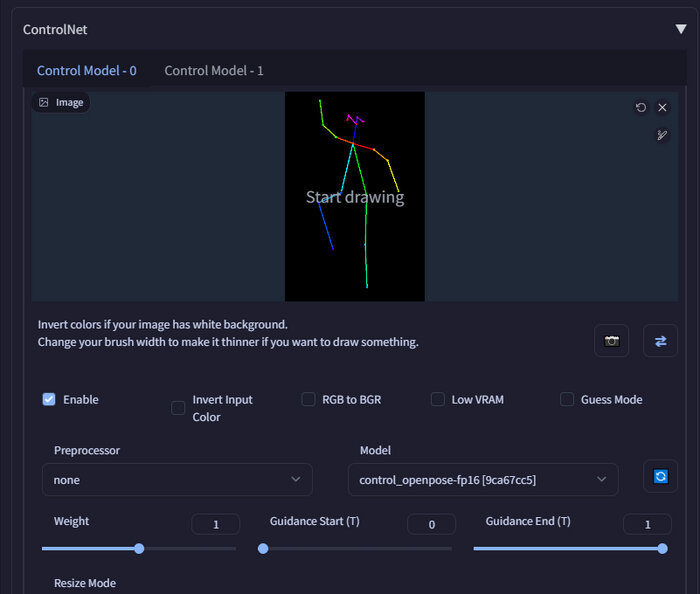This screenshot has width=700, height=594.
Task: Switch to Control Model - 0 tab
Action: coord(87,71)
